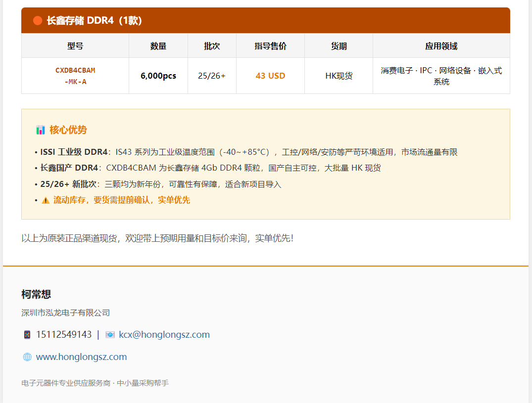Click the warning triangle icon before 流动库存

click(x=46, y=200)
